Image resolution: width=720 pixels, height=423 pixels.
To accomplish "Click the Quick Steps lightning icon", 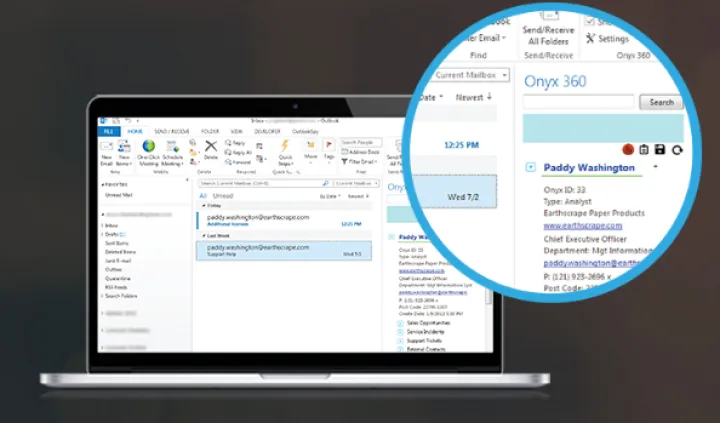I will tap(284, 146).
